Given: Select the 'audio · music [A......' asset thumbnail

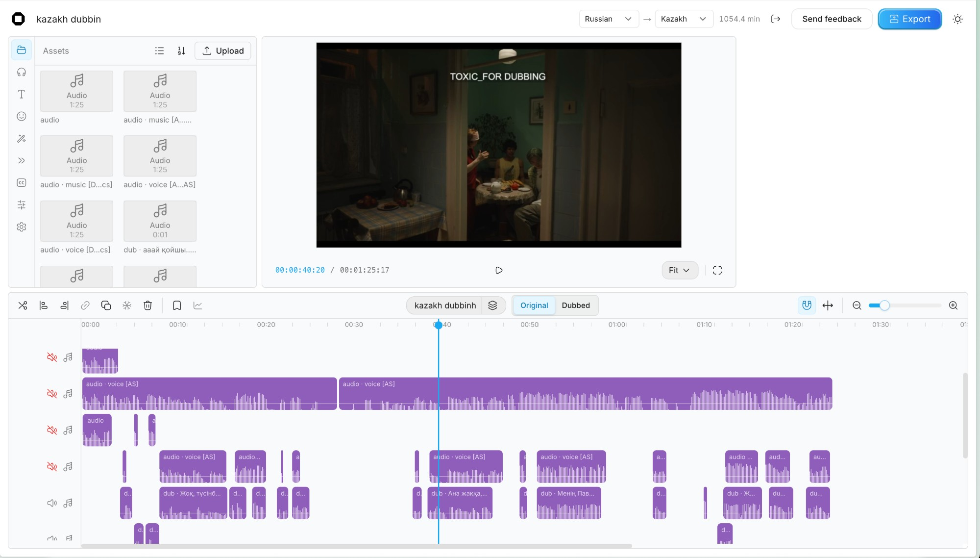Looking at the screenshot, I should point(160,91).
